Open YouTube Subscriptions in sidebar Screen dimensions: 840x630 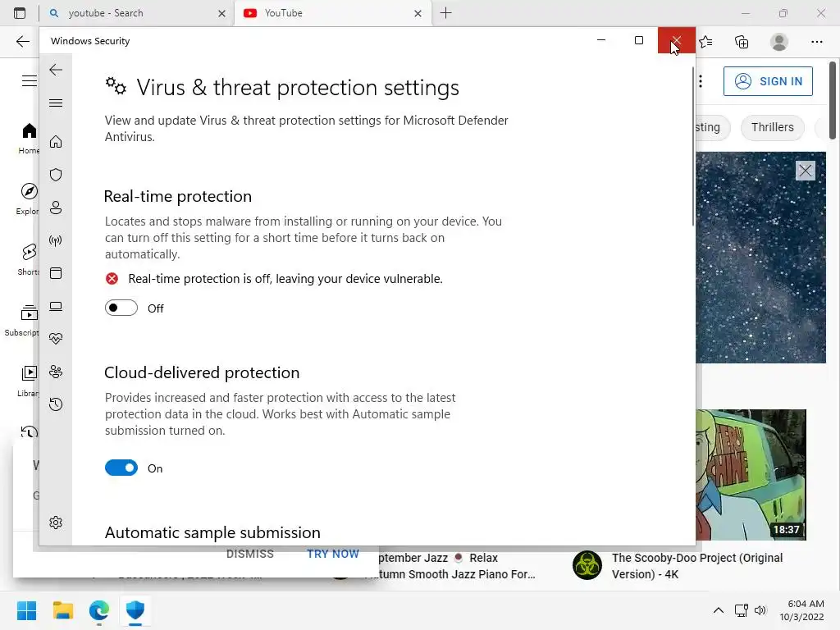coord(22,320)
